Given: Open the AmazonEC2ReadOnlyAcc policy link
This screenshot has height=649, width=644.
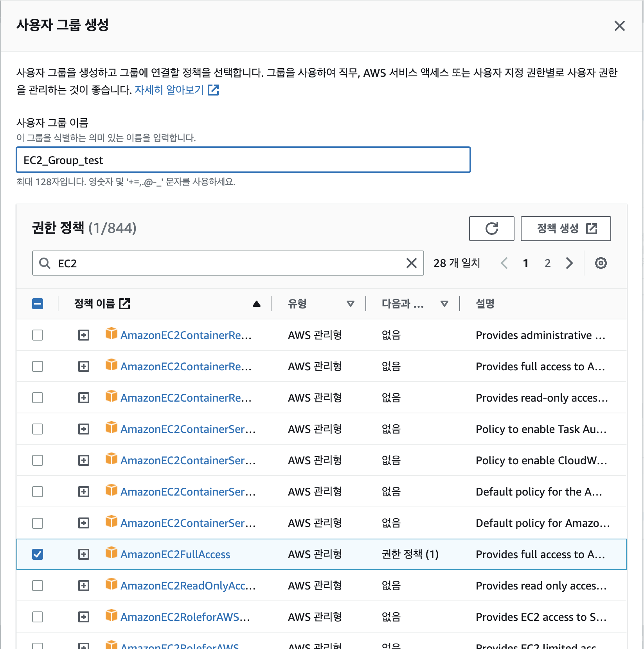Looking at the screenshot, I should [x=188, y=586].
